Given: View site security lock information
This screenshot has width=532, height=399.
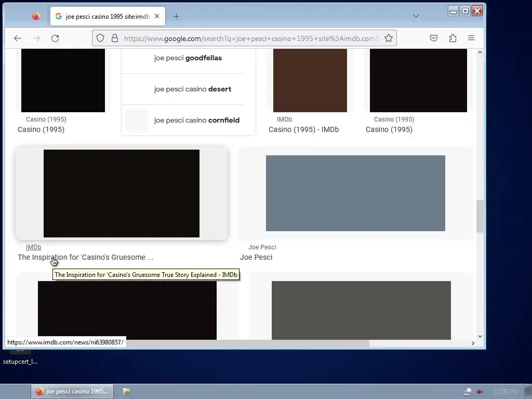Looking at the screenshot, I should pyautogui.click(x=115, y=38).
